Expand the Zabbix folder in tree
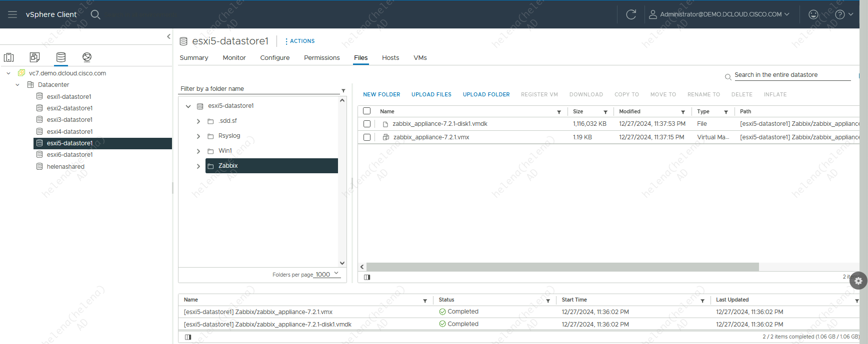Viewport: 868px width, 344px height. 198,166
